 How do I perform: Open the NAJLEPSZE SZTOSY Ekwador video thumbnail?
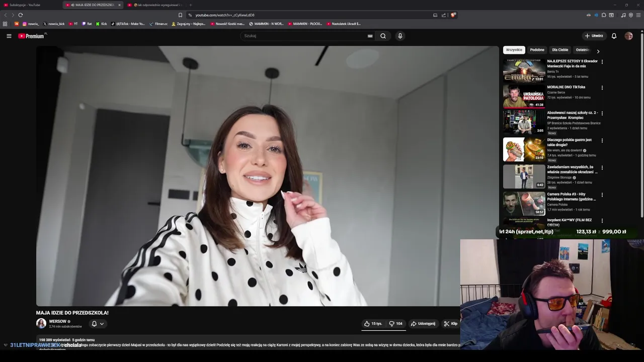click(524, 70)
